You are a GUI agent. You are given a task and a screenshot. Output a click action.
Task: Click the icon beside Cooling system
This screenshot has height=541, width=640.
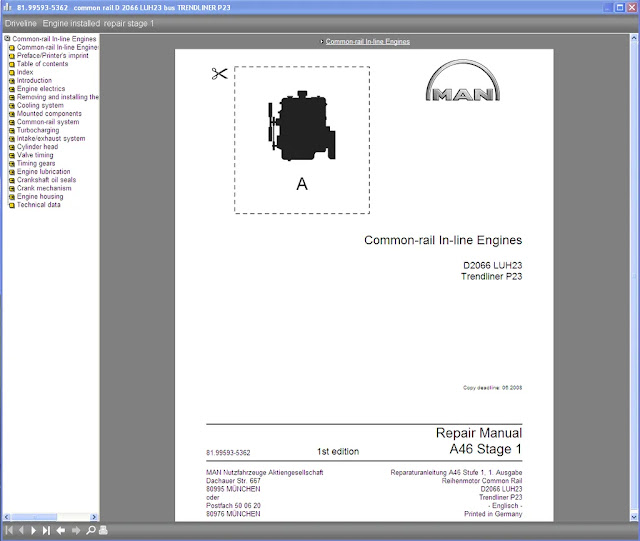[x=12, y=106]
